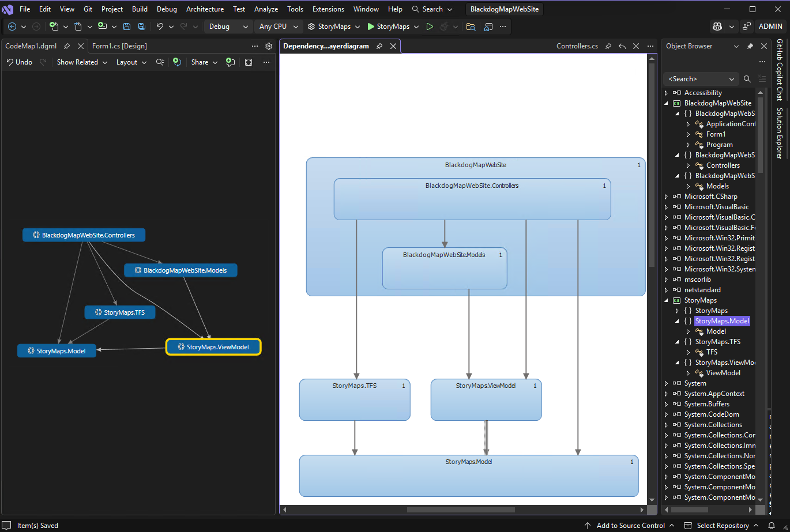Screen dimensions: 790x532
Task: Expand the System.Buffers node in Object Browser
Action: click(x=667, y=404)
